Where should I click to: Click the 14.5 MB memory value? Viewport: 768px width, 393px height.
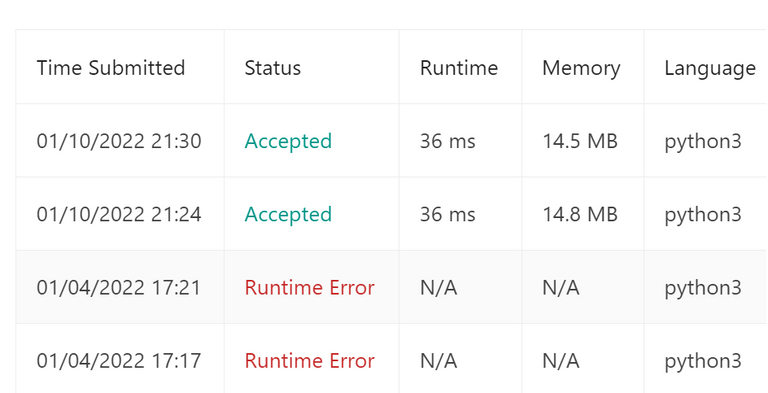click(580, 141)
